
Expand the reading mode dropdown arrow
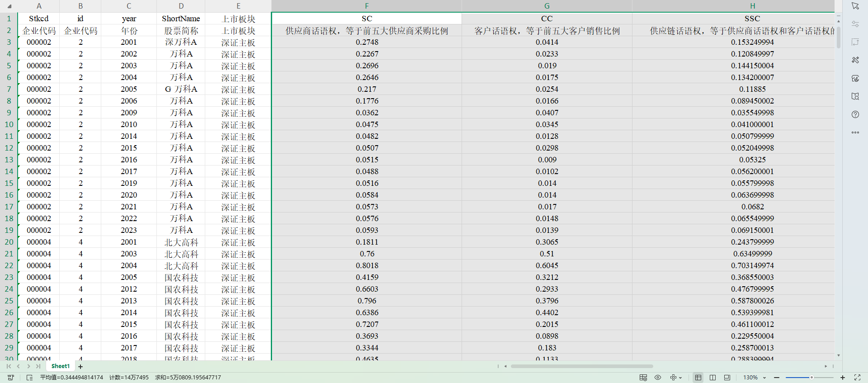(x=680, y=378)
